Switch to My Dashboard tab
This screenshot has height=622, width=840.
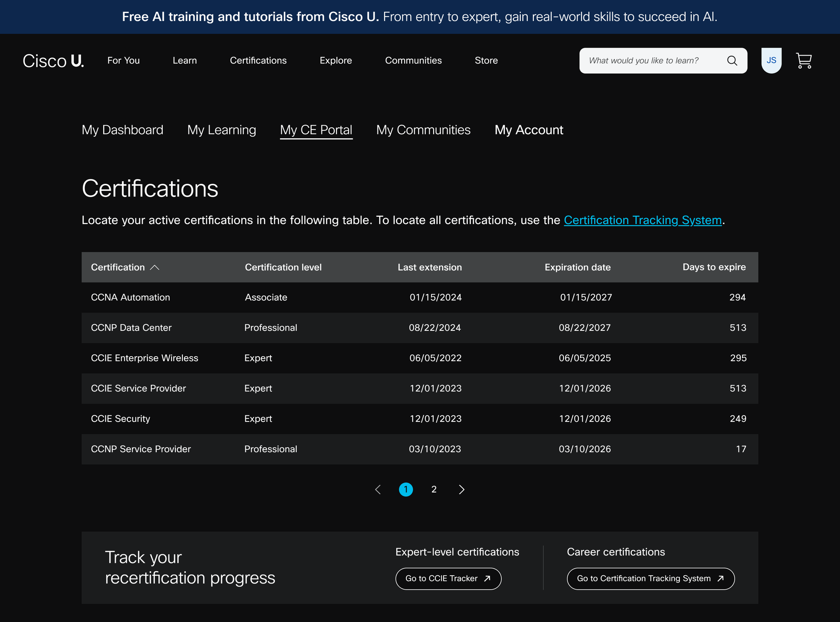point(122,130)
